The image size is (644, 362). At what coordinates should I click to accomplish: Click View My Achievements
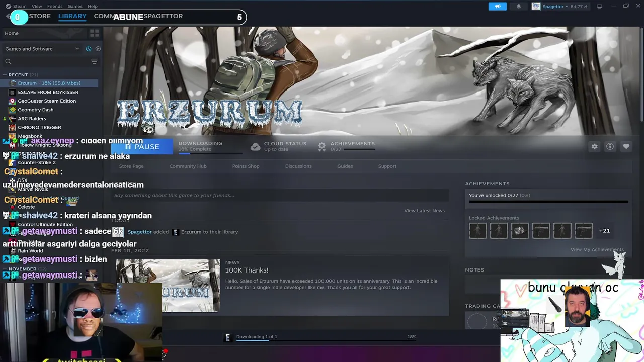point(597,250)
